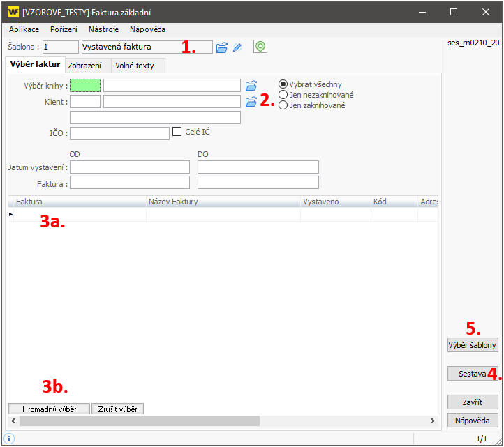Click the Vystavená faktura template name field

point(147,47)
